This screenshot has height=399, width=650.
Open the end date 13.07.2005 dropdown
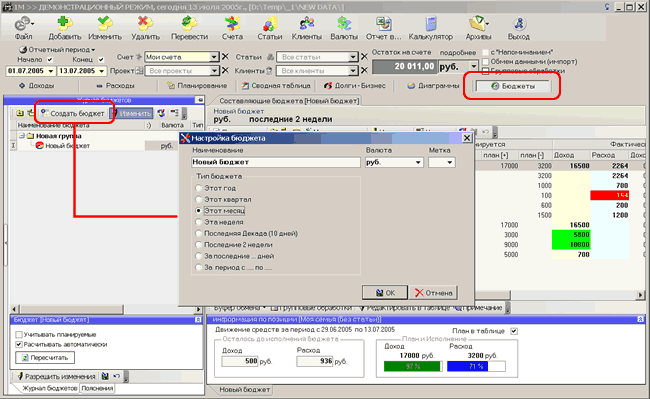coord(102,71)
